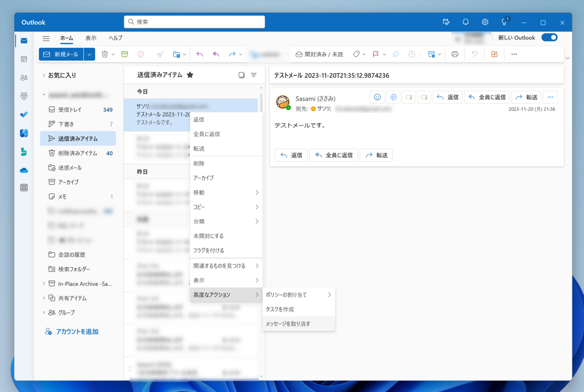Open the Mail module in the sidebar

pos(24,40)
